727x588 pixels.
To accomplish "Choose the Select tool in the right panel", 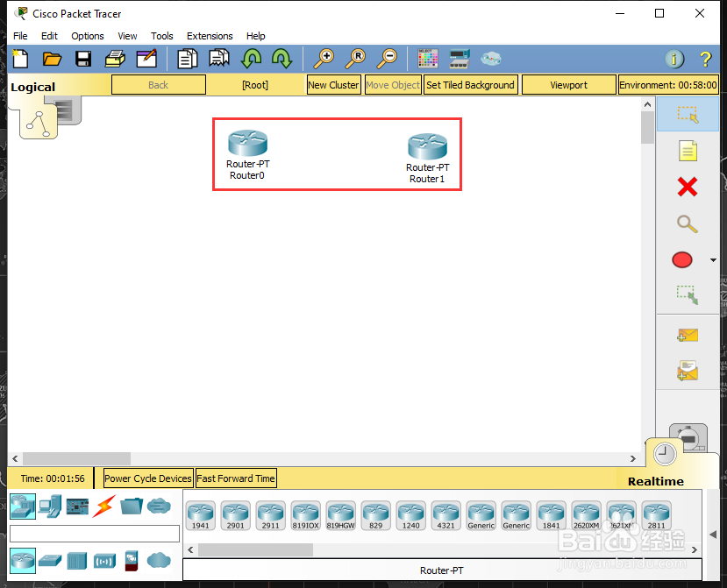I will click(688, 114).
